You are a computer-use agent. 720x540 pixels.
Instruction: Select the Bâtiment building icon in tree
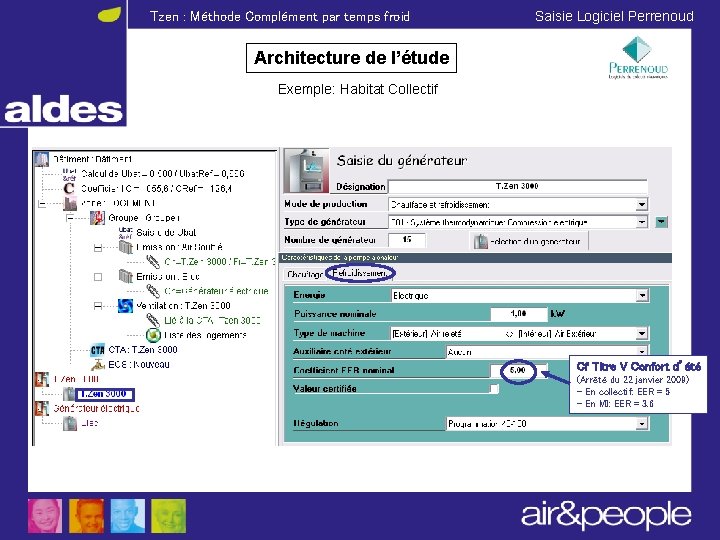(x=41, y=159)
